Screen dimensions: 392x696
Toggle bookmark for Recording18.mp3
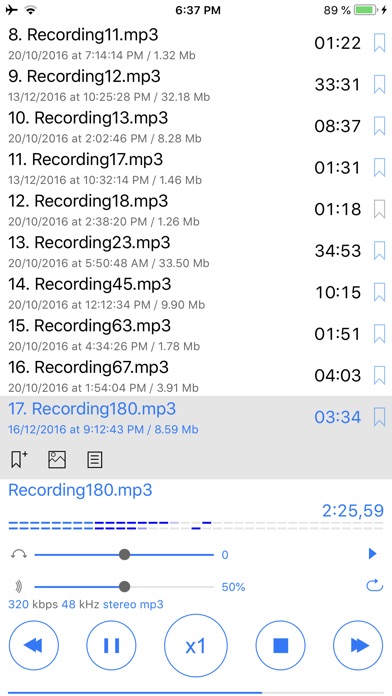[x=379, y=209]
